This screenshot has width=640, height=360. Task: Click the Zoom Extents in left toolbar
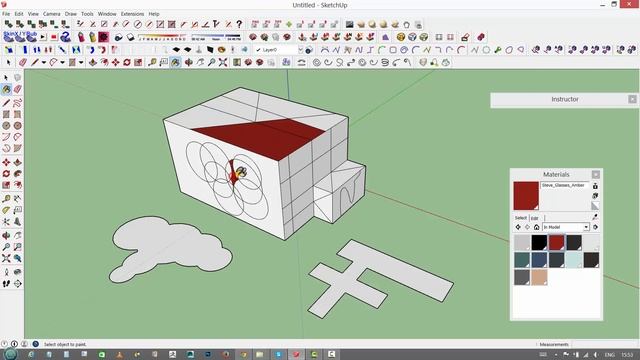click(6, 258)
